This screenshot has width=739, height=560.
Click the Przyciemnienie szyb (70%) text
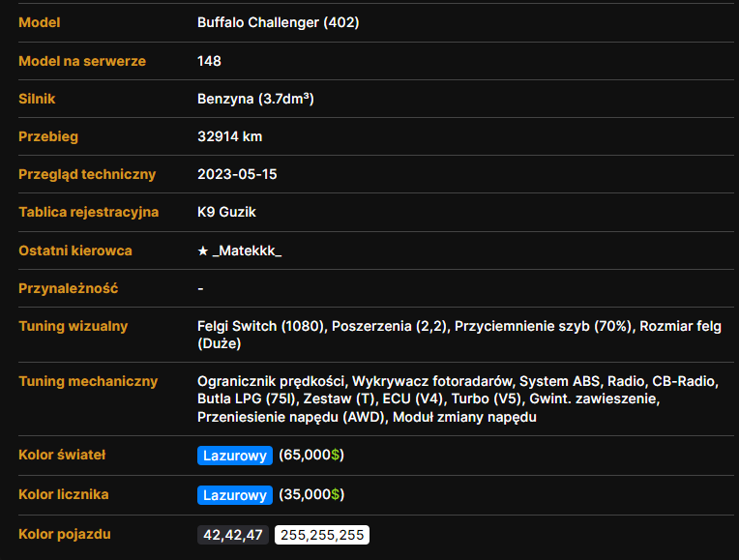(543, 326)
